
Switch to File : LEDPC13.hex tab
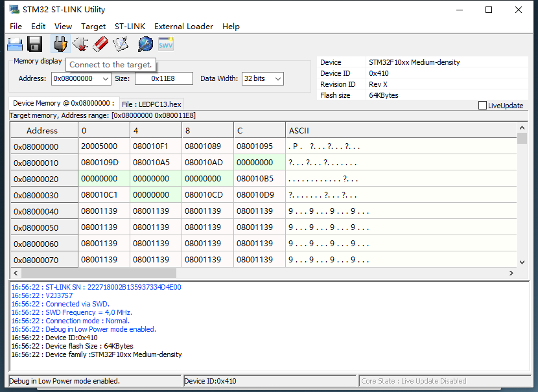[152, 104]
